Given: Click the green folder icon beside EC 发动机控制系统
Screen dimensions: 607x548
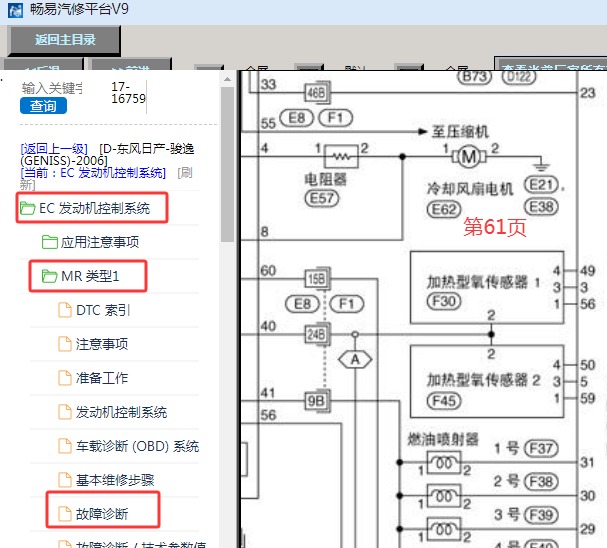Looking at the screenshot, I should (x=27, y=208).
